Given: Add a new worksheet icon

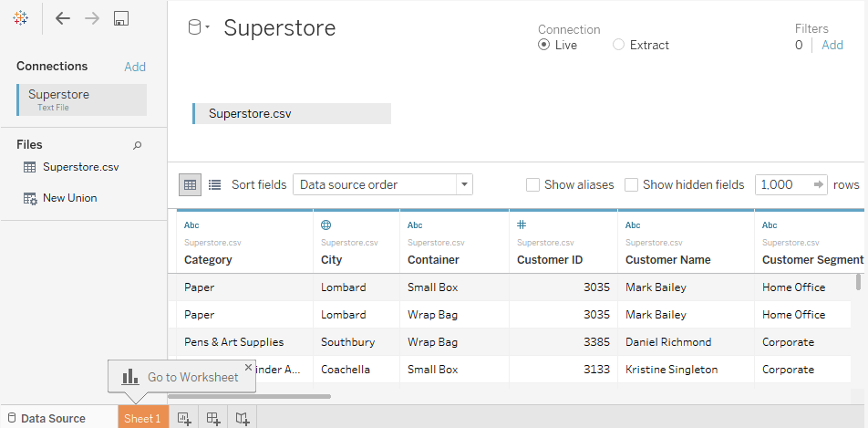Looking at the screenshot, I should click(x=184, y=419).
